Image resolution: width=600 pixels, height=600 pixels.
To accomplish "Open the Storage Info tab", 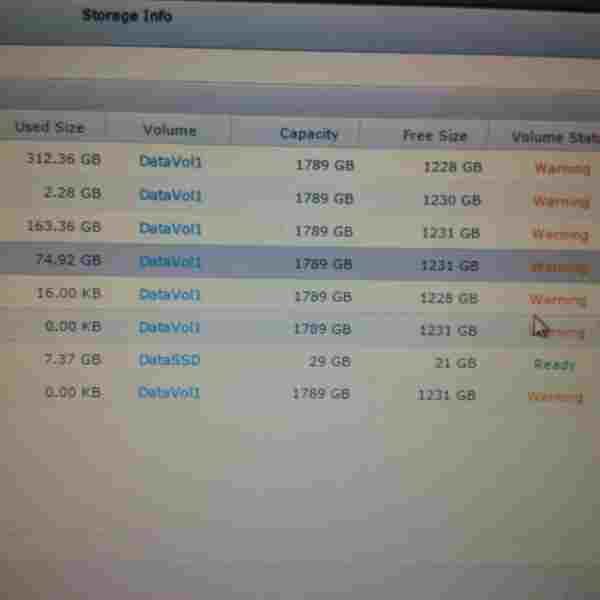I will [126, 16].
